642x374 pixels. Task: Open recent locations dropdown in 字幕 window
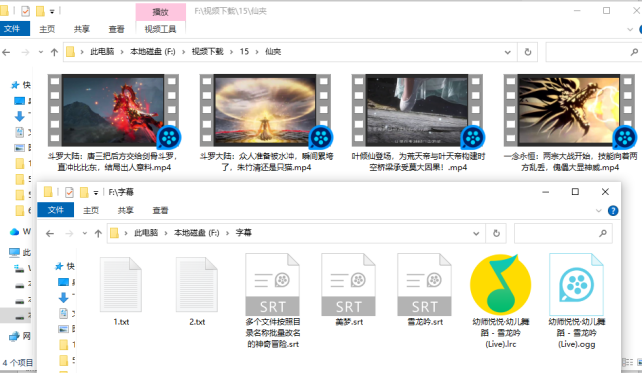(x=85, y=233)
